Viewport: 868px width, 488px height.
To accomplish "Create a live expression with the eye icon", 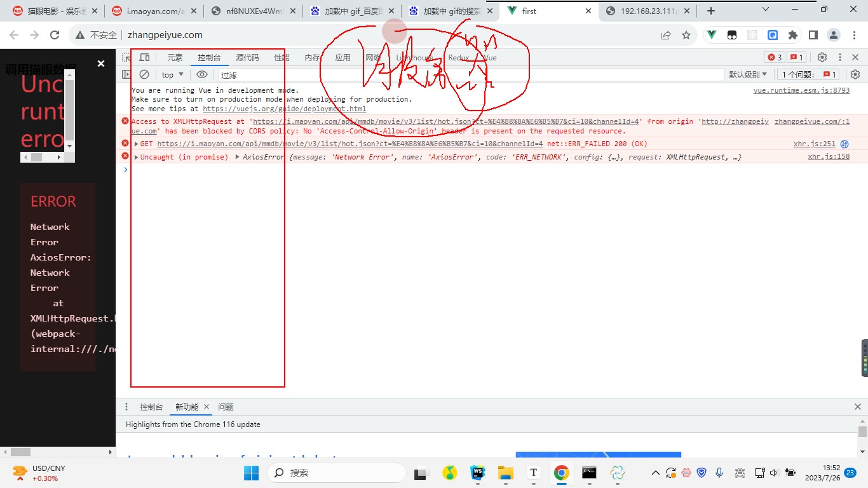I will (x=202, y=74).
